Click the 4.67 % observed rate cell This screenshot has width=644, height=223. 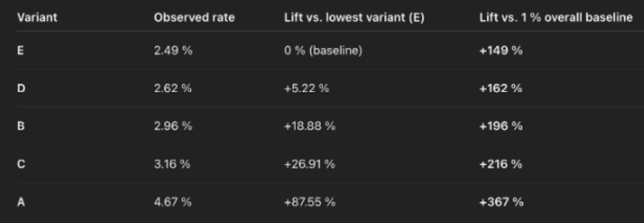[x=173, y=202]
